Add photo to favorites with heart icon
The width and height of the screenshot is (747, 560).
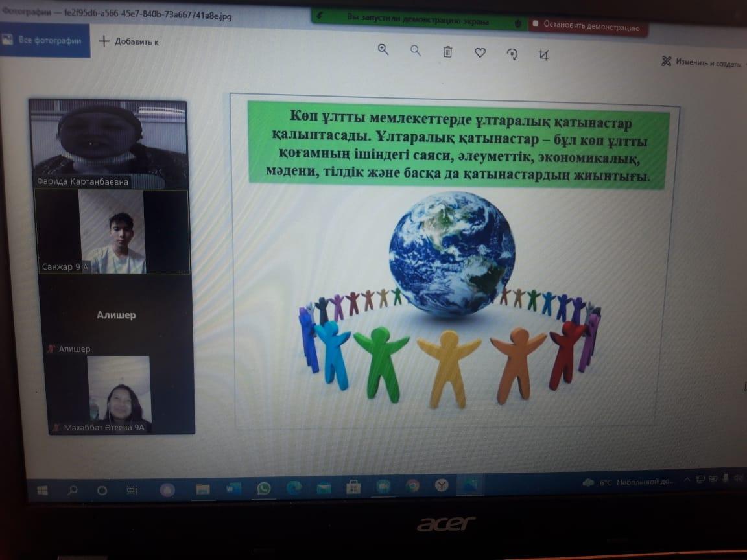click(x=480, y=53)
